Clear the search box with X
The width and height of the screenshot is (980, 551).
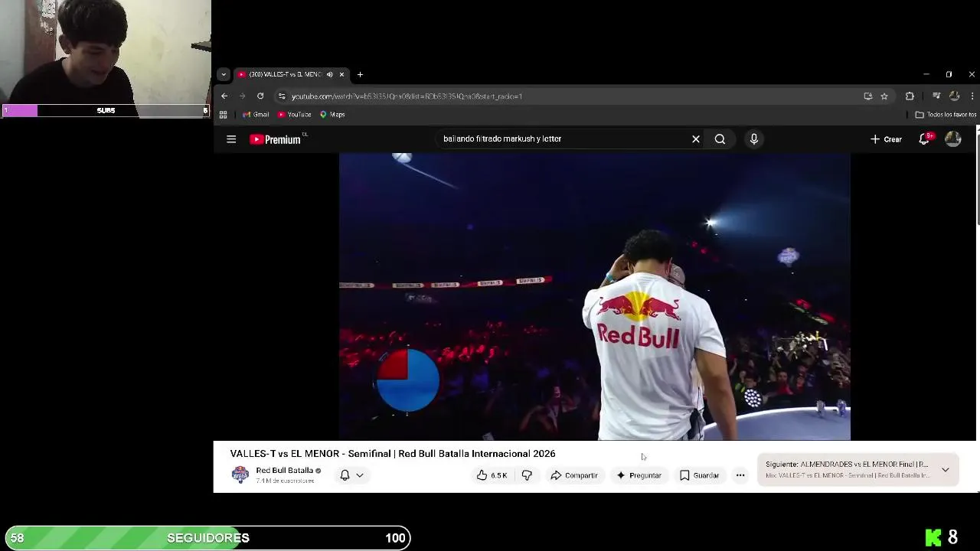(x=695, y=139)
